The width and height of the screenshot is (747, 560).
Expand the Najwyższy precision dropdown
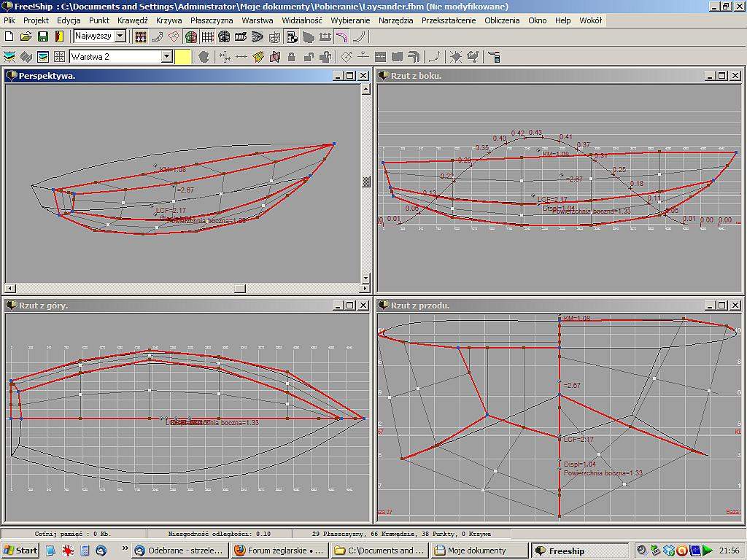click(120, 36)
